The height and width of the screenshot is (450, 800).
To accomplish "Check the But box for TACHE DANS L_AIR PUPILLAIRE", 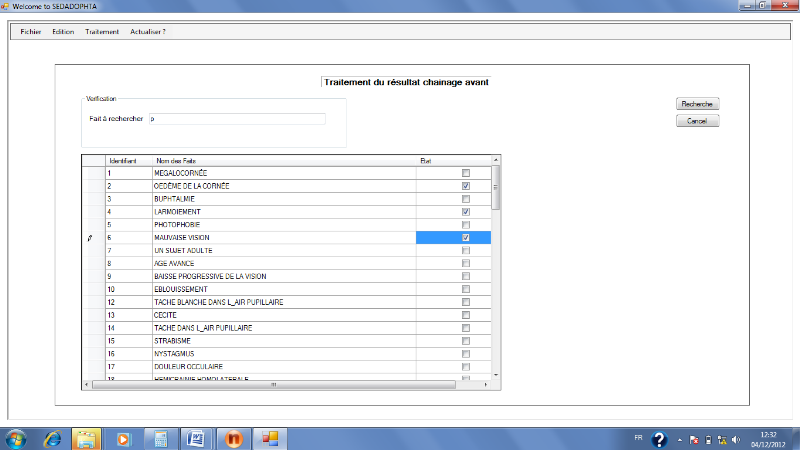I will tap(466, 328).
